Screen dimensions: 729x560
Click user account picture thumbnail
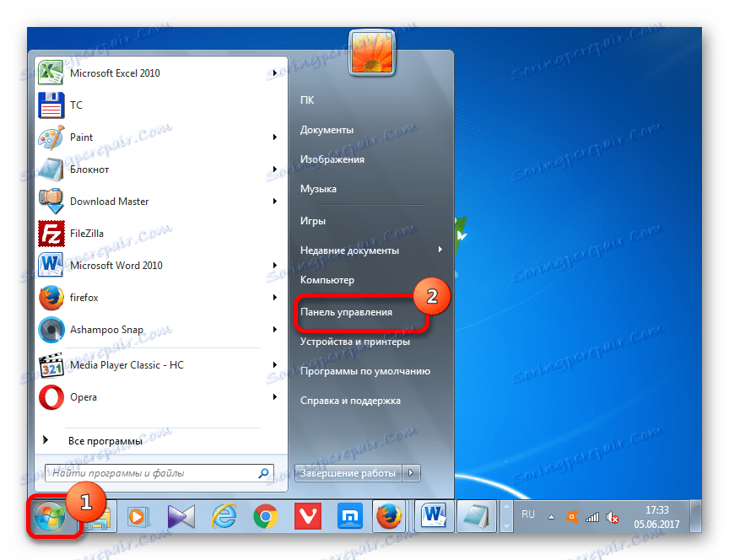coord(372,53)
